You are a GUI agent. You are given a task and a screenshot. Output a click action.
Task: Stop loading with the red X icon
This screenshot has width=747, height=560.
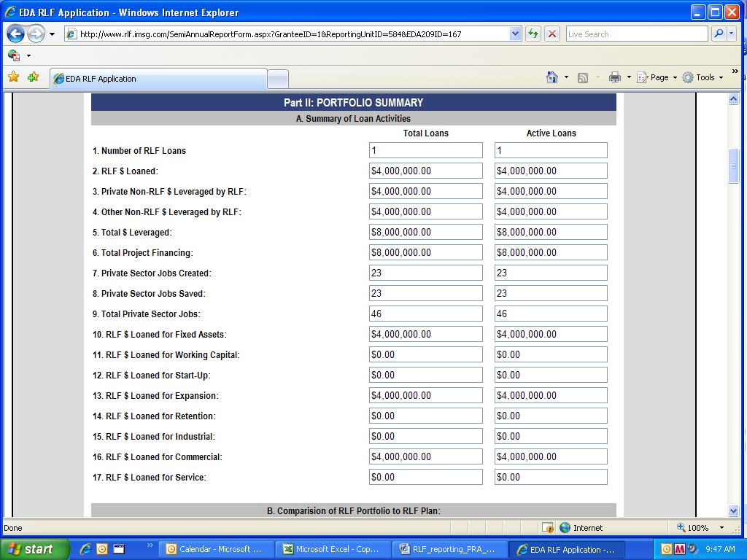(552, 34)
